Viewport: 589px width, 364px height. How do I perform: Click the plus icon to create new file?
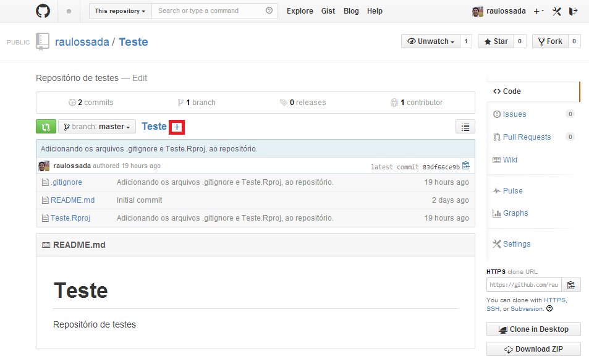(x=177, y=127)
